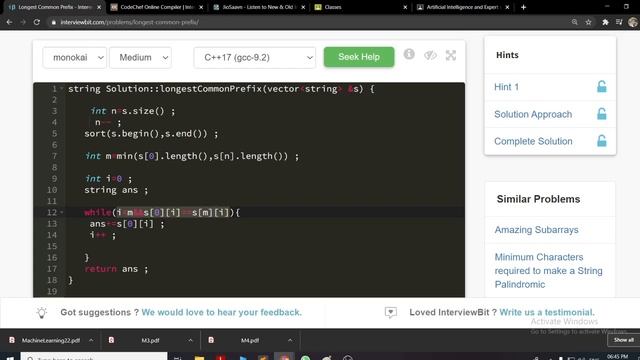Open WhatsApp from the taskbar
The width and height of the screenshot is (640, 360).
(305, 357)
